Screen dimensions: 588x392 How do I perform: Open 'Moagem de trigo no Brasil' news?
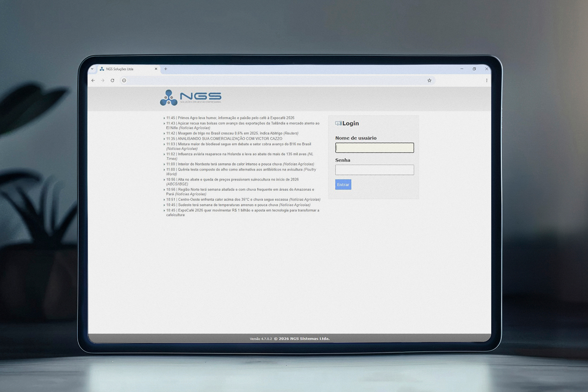point(232,133)
